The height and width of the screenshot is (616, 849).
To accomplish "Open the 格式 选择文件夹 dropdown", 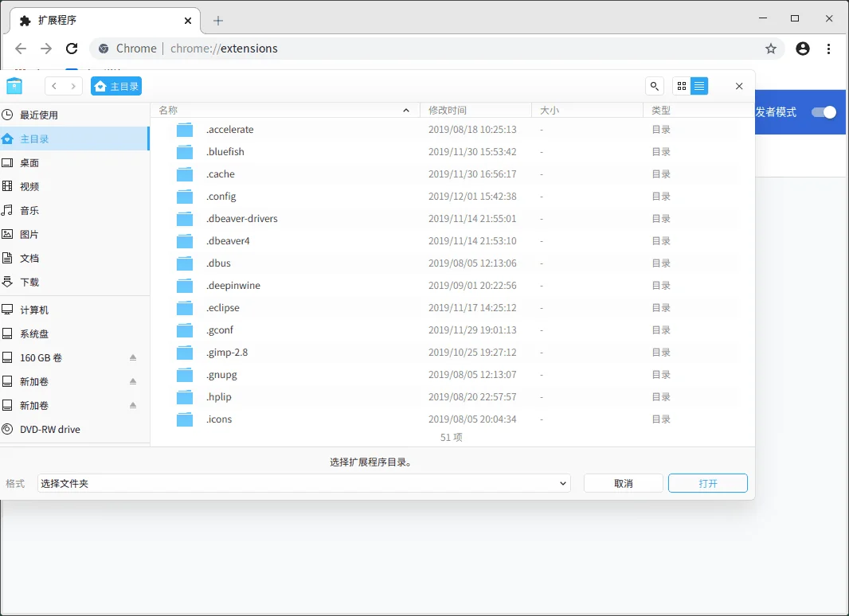I will 303,483.
